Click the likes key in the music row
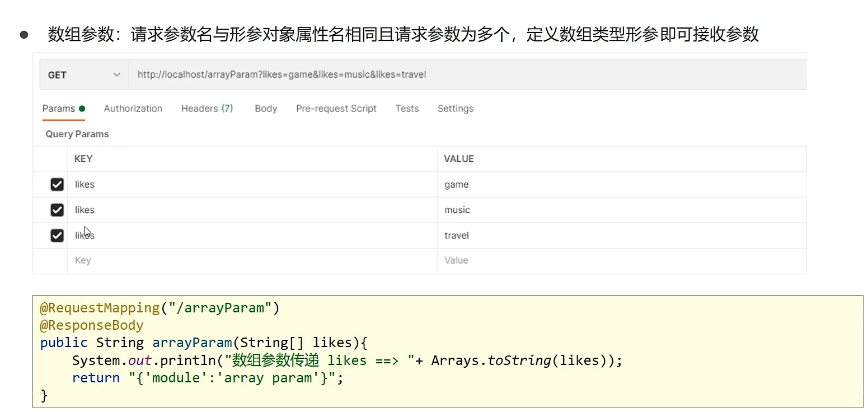The width and height of the screenshot is (868, 412). pos(85,210)
